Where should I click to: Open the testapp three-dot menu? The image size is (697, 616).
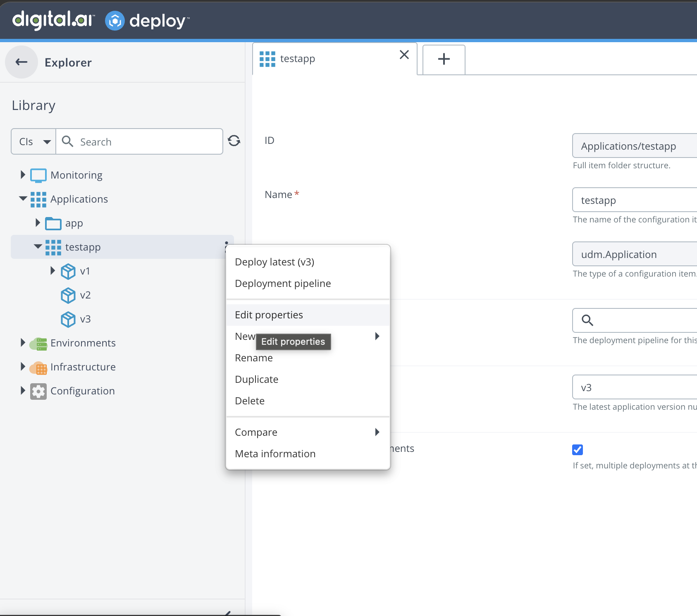(x=226, y=246)
